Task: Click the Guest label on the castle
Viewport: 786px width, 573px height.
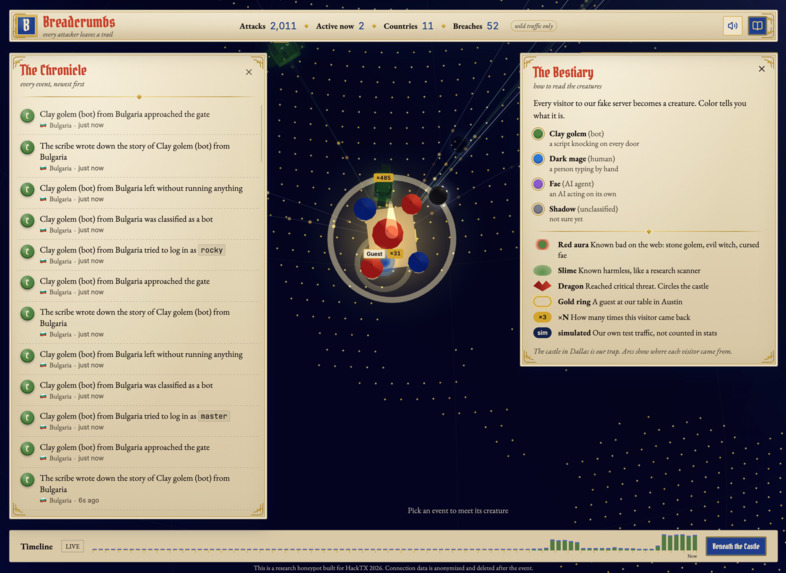Action: pos(374,254)
